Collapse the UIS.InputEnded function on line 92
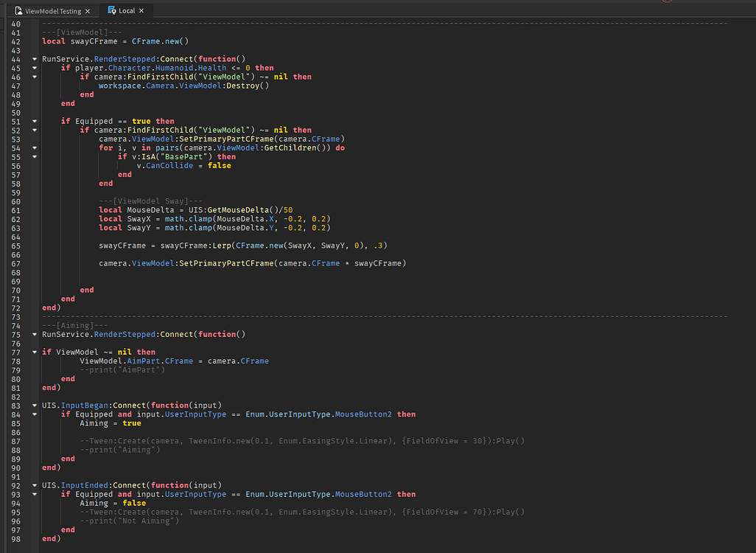 point(35,485)
